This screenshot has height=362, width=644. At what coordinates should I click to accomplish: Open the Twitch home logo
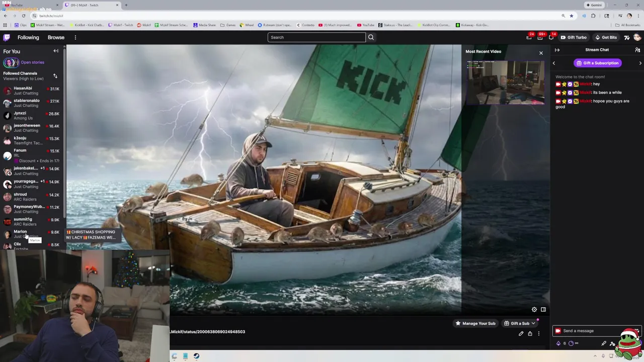tap(7, 37)
